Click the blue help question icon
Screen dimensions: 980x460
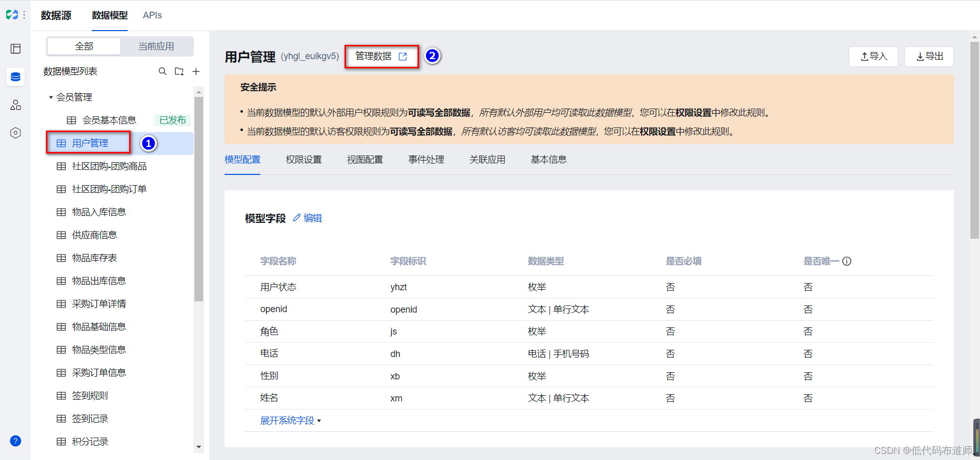[15, 441]
